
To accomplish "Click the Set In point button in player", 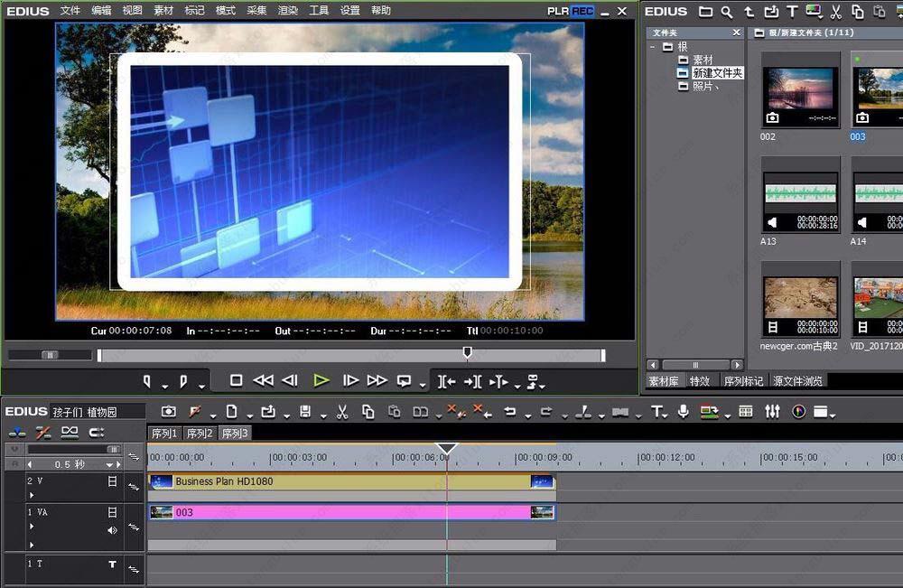I will [x=147, y=381].
